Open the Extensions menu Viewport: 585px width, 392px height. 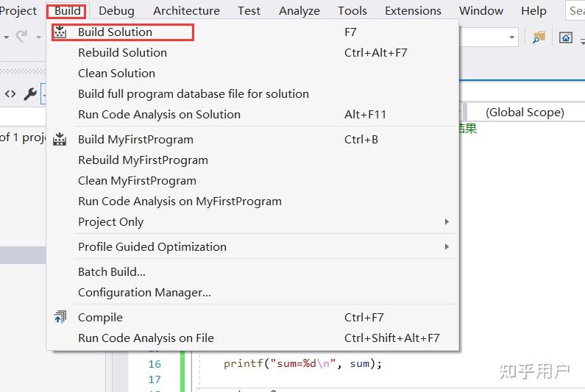tap(413, 11)
